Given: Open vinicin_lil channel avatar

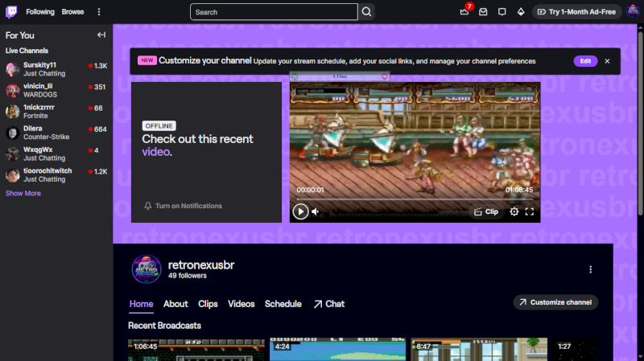Looking at the screenshot, I should click(x=13, y=90).
